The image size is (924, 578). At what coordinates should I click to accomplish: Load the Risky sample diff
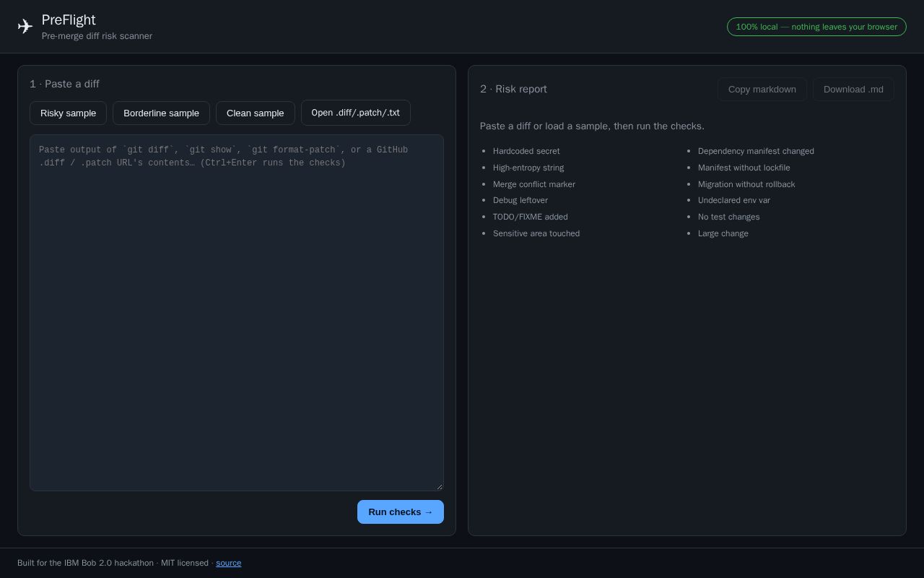68,113
